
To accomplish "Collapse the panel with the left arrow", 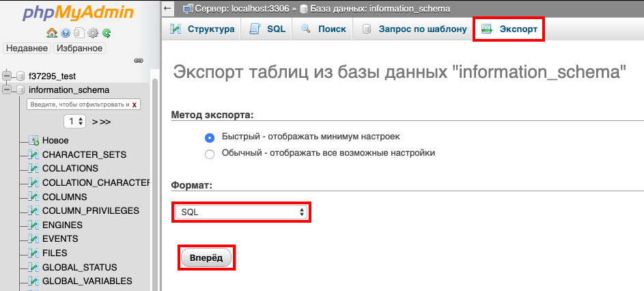I will point(167,8).
